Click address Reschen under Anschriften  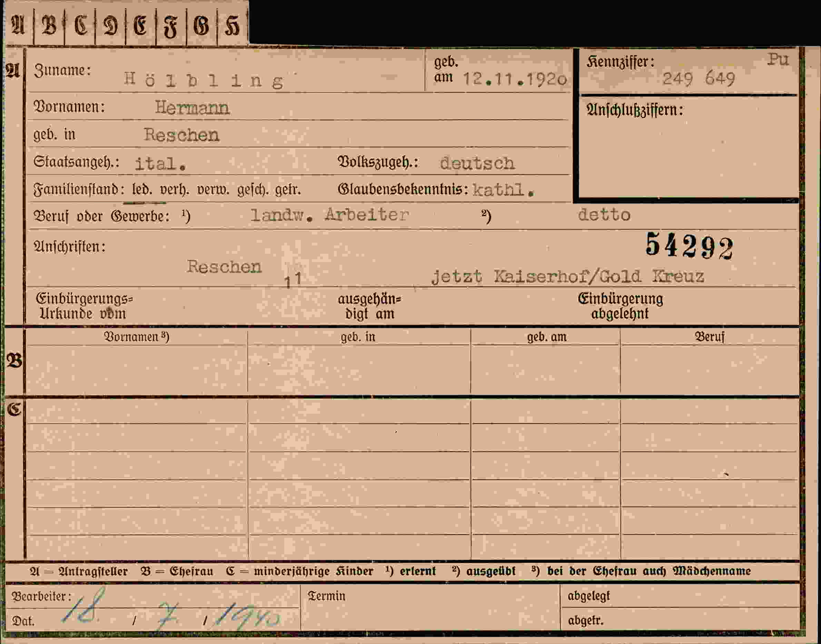pos(224,267)
